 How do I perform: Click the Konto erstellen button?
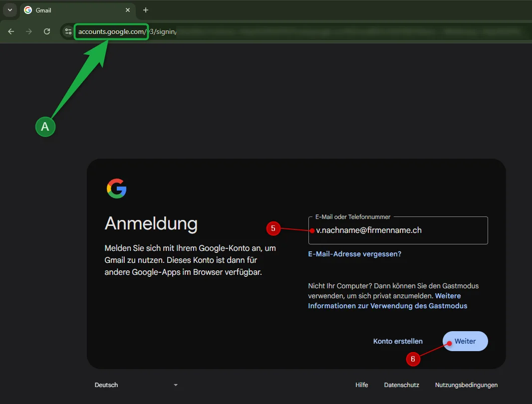tap(398, 341)
